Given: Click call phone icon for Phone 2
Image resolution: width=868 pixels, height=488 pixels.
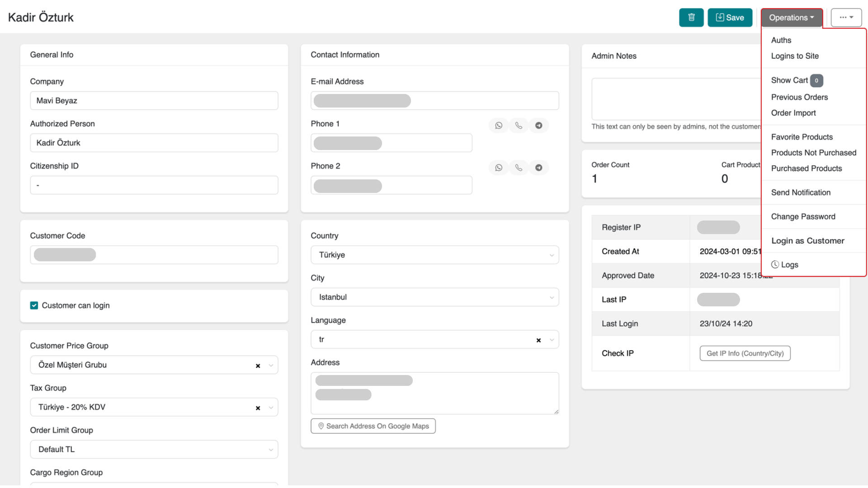Looking at the screenshot, I should (x=519, y=168).
